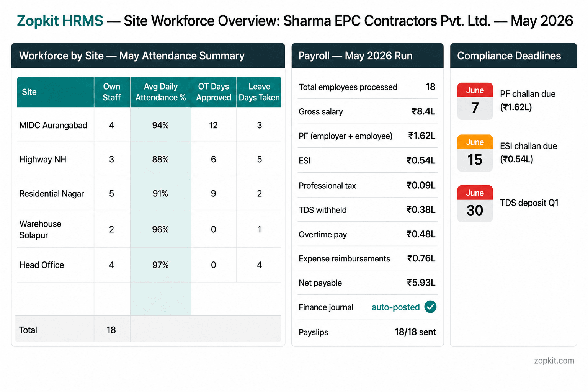This screenshot has height=392, width=588.
Task: Click the Net payable amount ₹5.93L
Action: pyautogui.click(x=421, y=283)
